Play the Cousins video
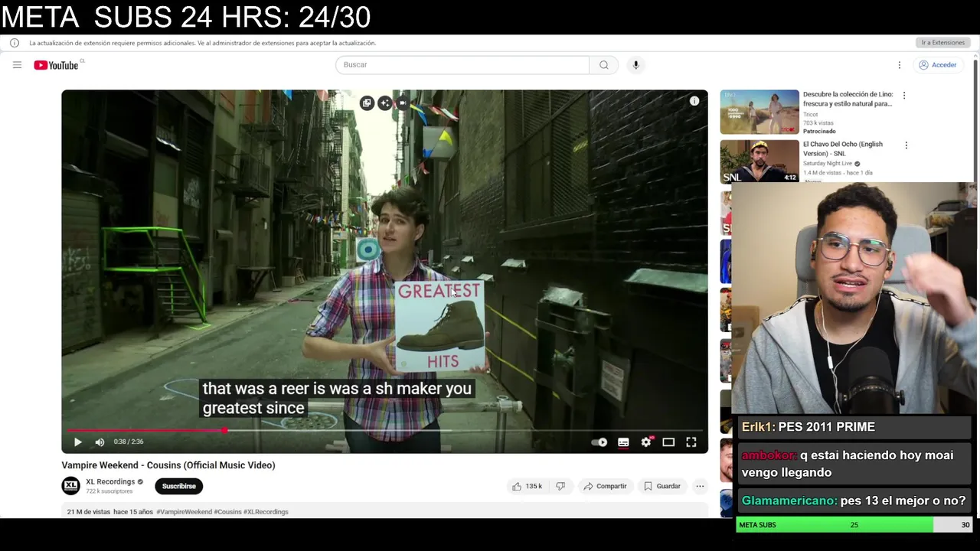 coord(77,442)
